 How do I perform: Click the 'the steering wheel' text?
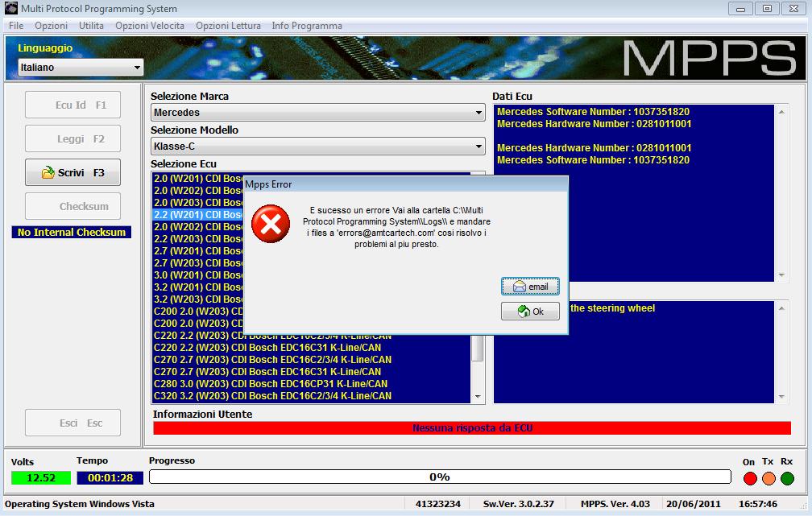612,308
